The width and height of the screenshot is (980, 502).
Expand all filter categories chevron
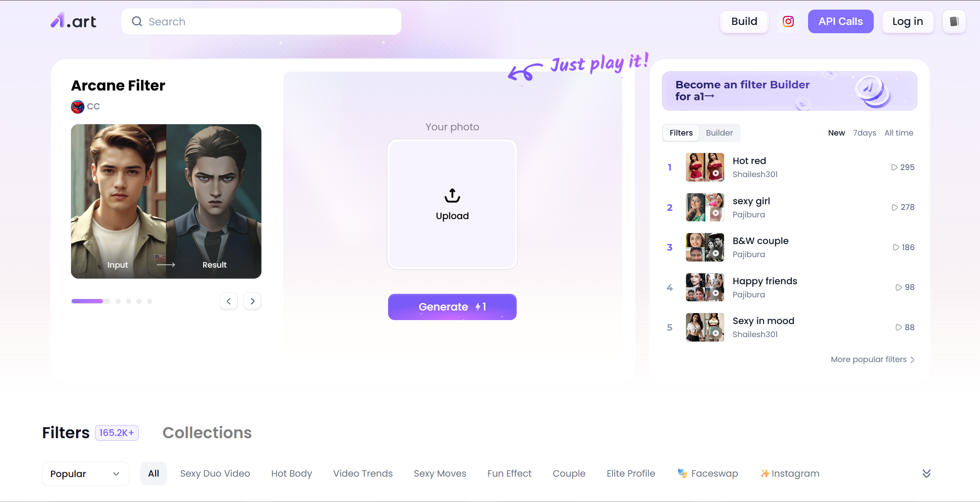926,474
